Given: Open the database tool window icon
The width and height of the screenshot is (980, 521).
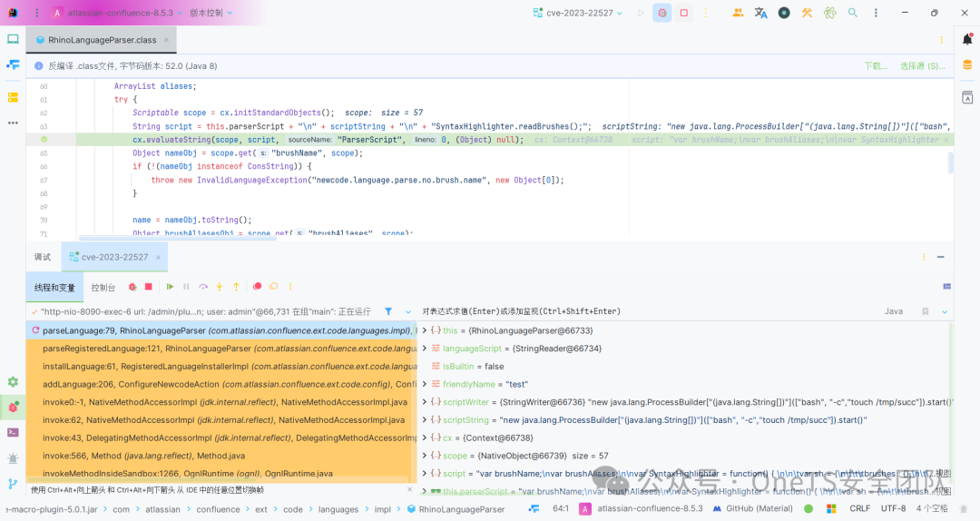Looking at the screenshot, I should click(x=967, y=65).
